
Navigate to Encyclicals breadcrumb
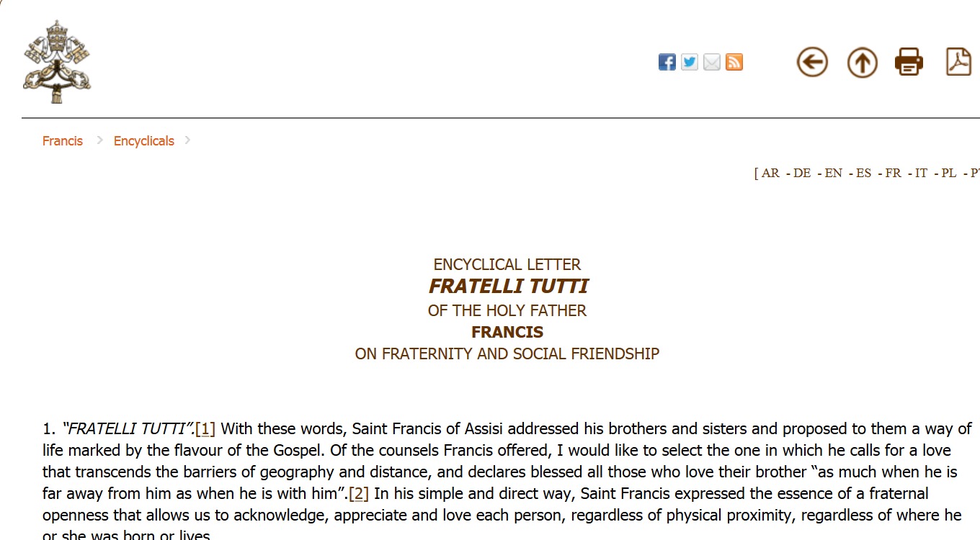pos(144,141)
